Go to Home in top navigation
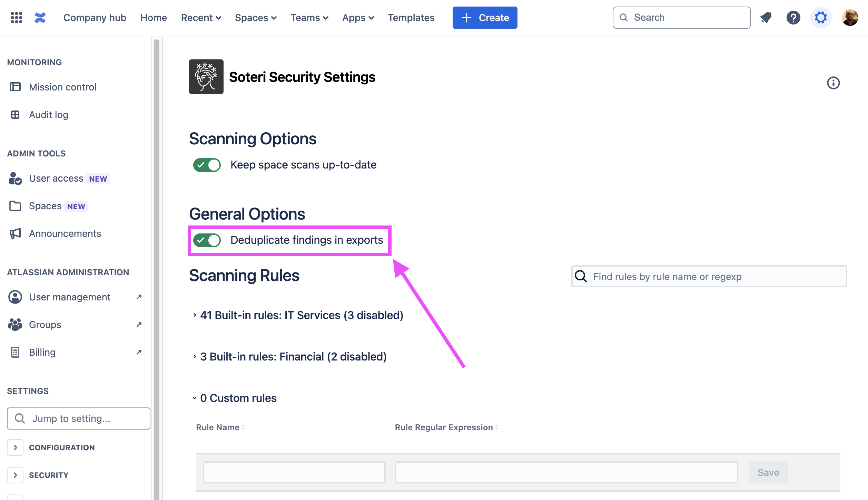This screenshot has width=868, height=500. 154,18
